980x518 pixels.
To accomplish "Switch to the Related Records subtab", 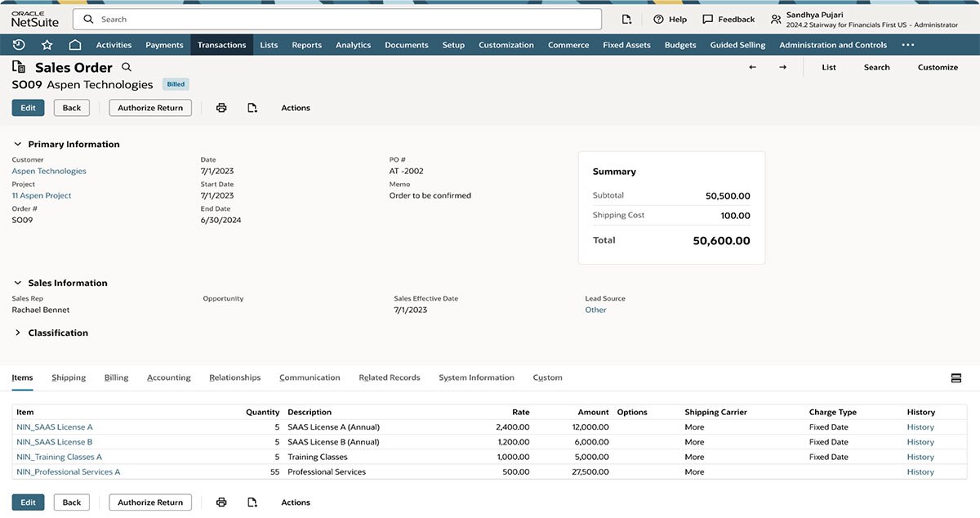I will [x=390, y=377].
